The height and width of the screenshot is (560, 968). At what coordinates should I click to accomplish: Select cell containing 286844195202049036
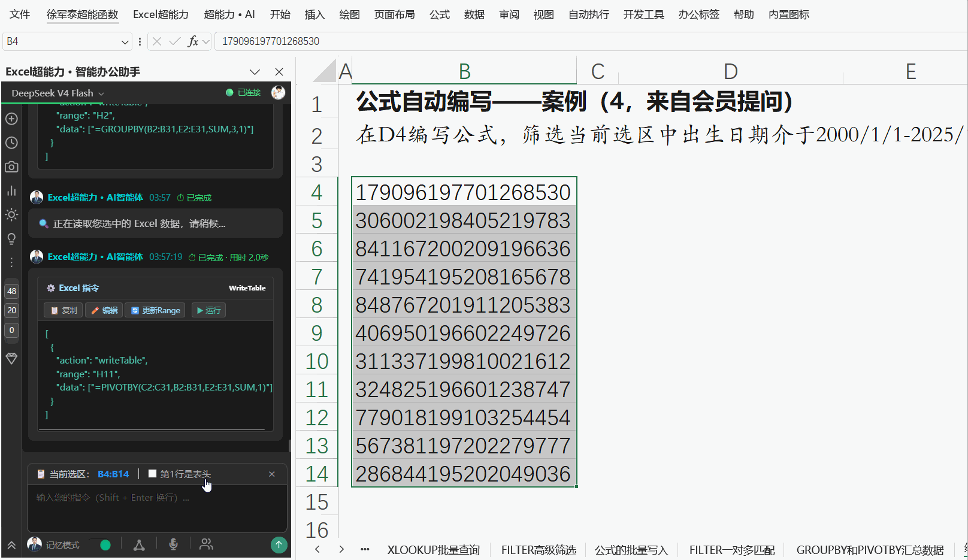click(464, 474)
